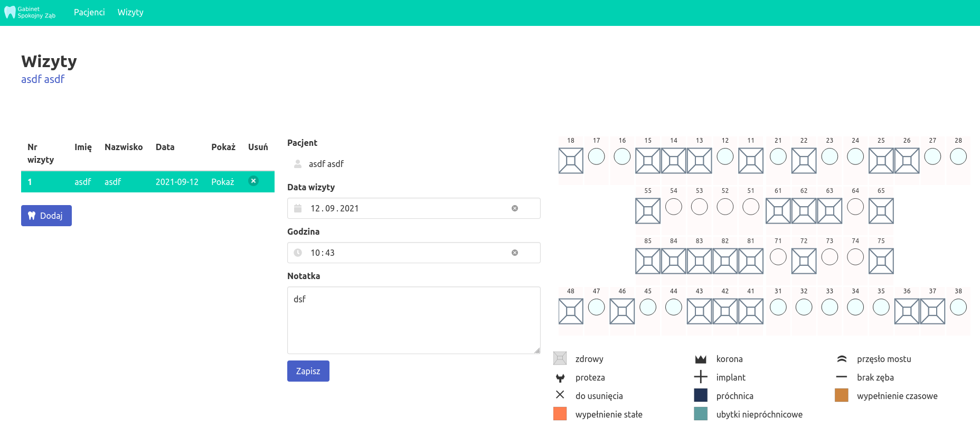Viewport: 980px width, 435px height.
Task: Select the wypełnienie stałe orange swatch
Action: pos(560,414)
